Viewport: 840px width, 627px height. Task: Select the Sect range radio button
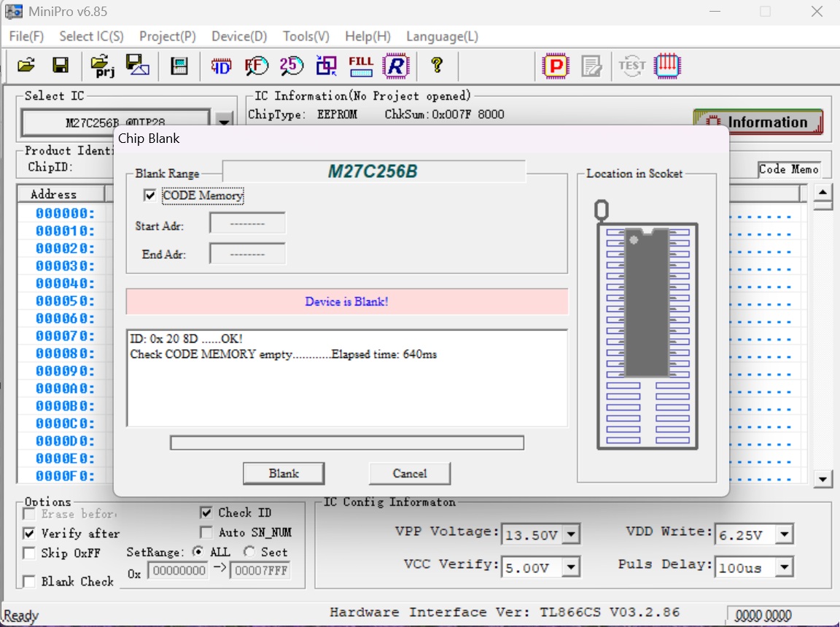click(249, 553)
